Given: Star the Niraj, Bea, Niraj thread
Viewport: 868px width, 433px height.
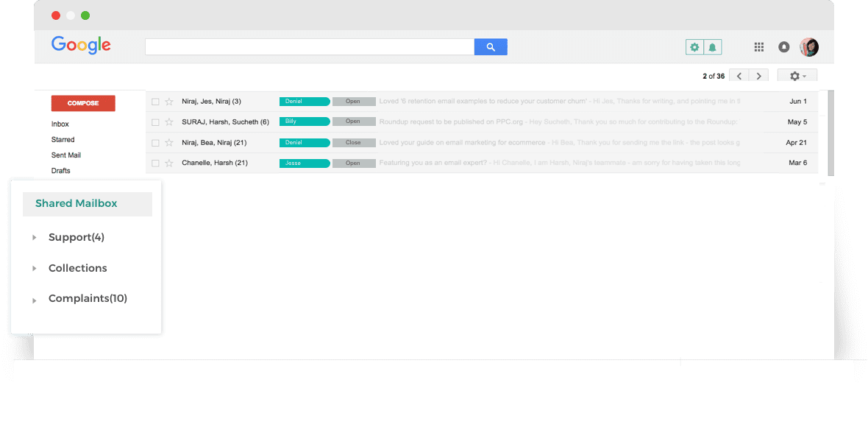Looking at the screenshot, I should [x=169, y=142].
